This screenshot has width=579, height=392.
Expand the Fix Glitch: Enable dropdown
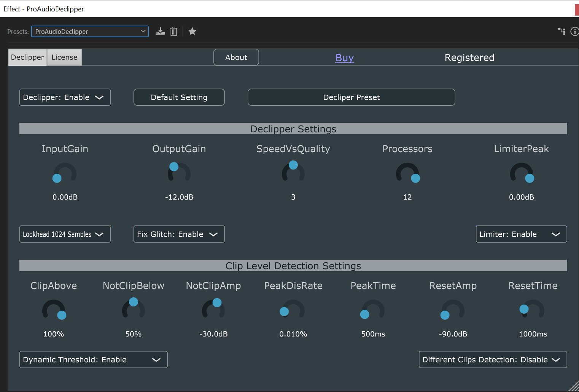tap(179, 234)
